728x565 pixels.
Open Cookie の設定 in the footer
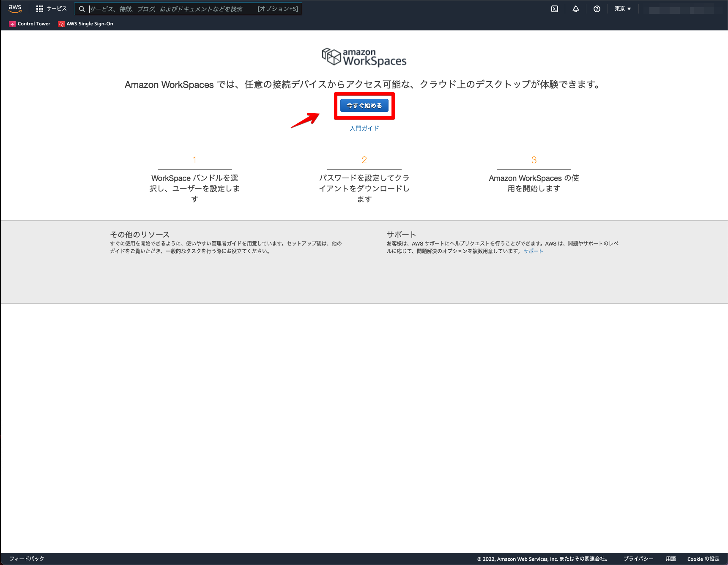[703, 559]
